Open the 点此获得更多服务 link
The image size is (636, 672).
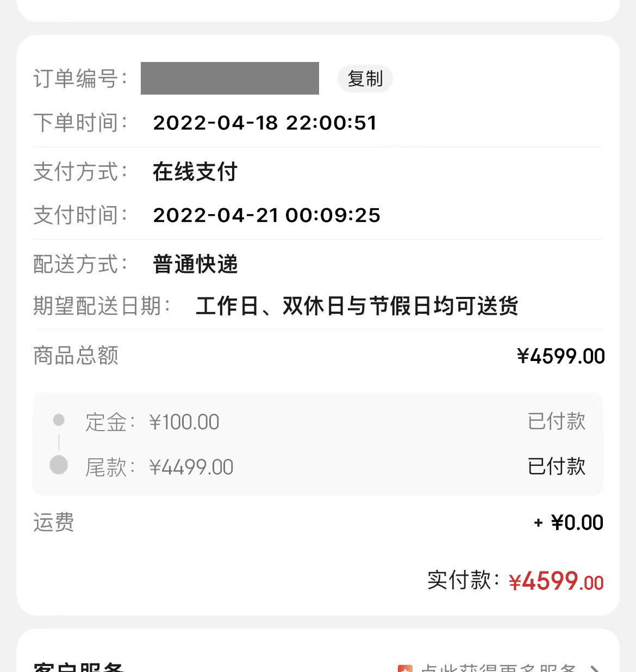[497, 668]
